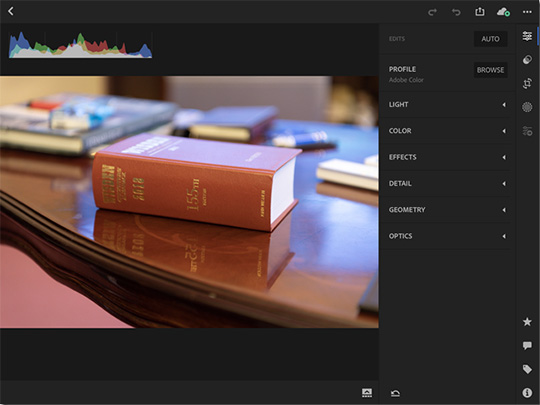Check cloud sync status icon

point(503,12)
